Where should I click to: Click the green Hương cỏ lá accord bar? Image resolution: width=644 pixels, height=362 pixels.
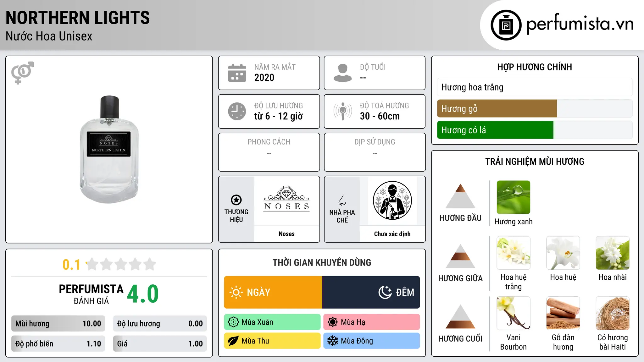click(x=495, y=130)
